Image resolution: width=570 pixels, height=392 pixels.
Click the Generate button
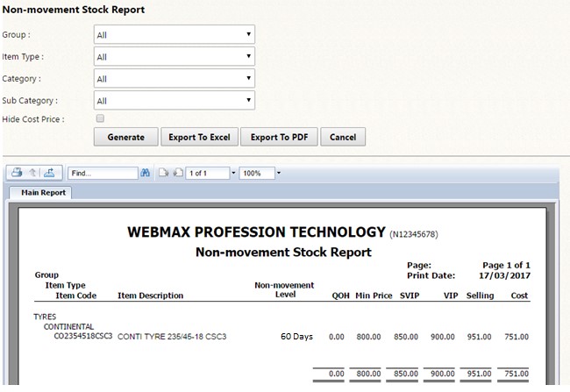pyautogui.click(x=125, y=137)
